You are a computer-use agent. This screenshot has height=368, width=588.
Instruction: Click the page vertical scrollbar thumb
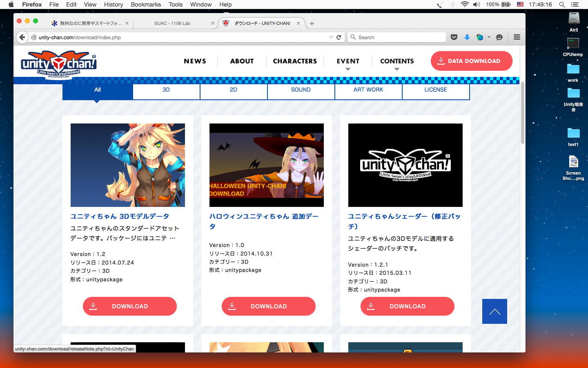tap(523, 113)
